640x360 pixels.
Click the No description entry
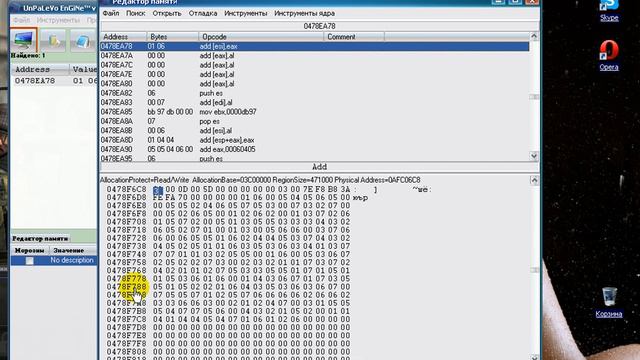click(72, 260)
